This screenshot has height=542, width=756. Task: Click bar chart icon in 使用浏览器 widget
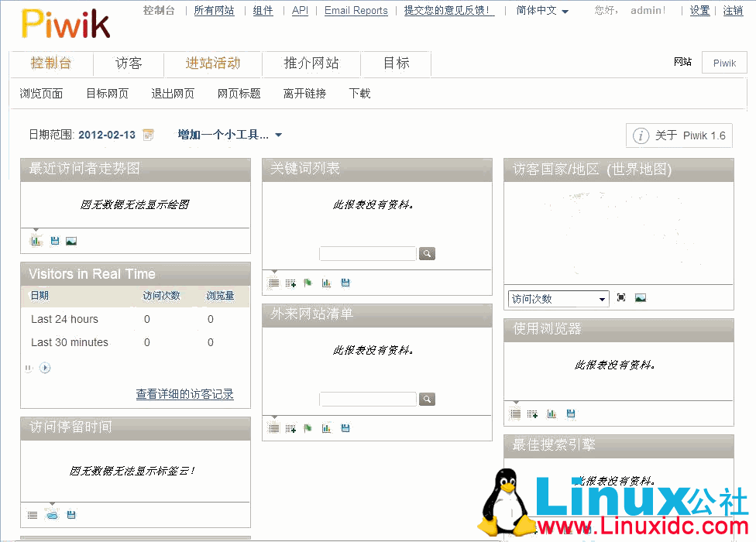coord(552,414)
